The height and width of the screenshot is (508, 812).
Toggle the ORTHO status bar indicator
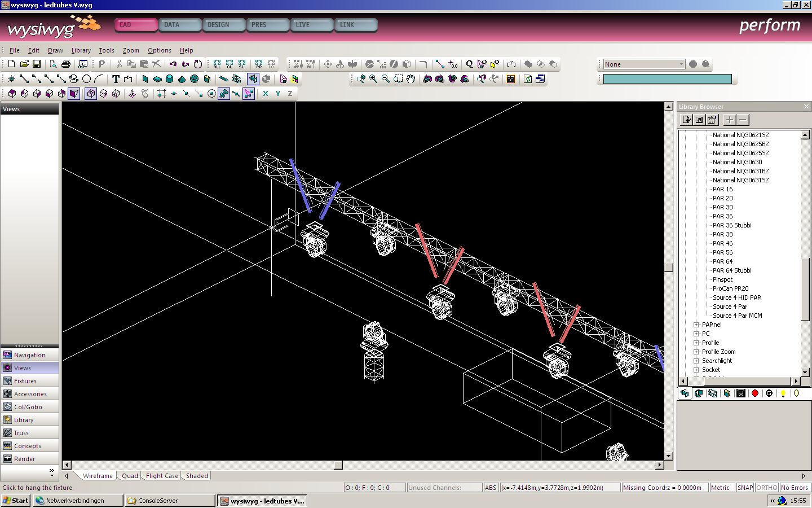pos(767,488)
